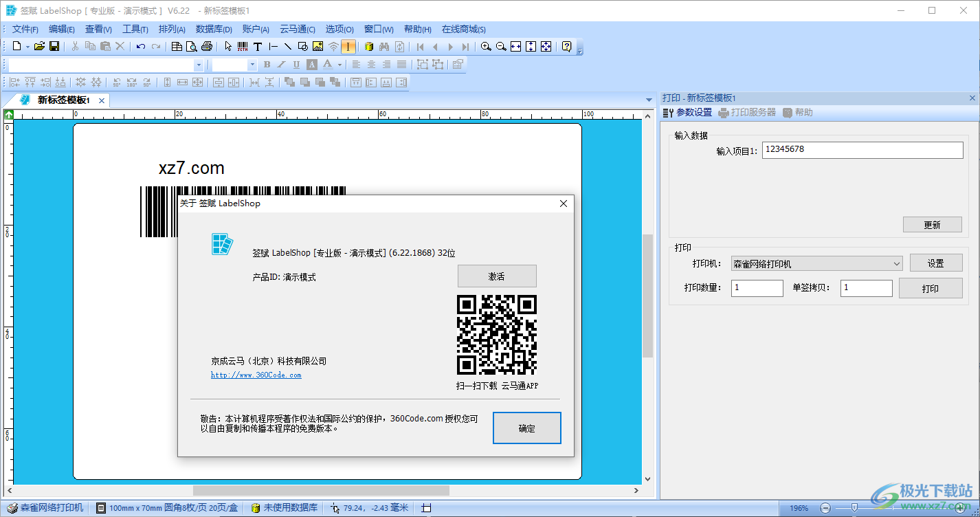Click the 更新 update button

[x=932, y=225]
